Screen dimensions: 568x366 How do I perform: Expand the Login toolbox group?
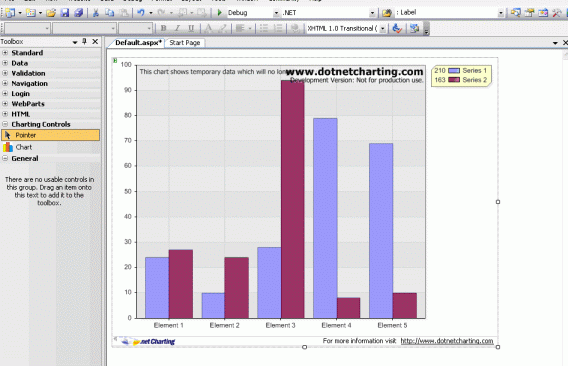[x=5, y=93]
